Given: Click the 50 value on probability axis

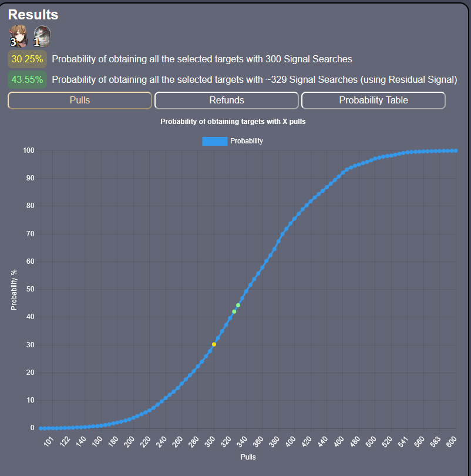Looking at the screenshot, I should coord(30,289).
